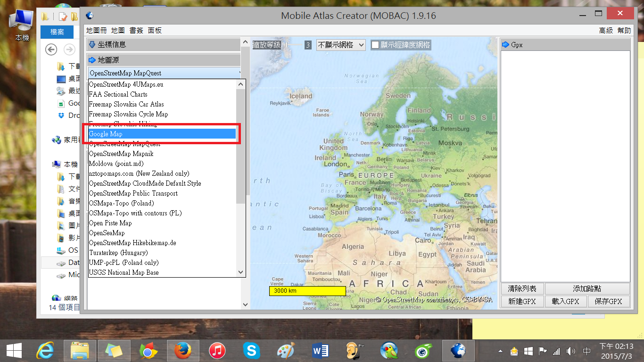Pick Freemap Slovakia Cycle Map

[x=162, y=114]
